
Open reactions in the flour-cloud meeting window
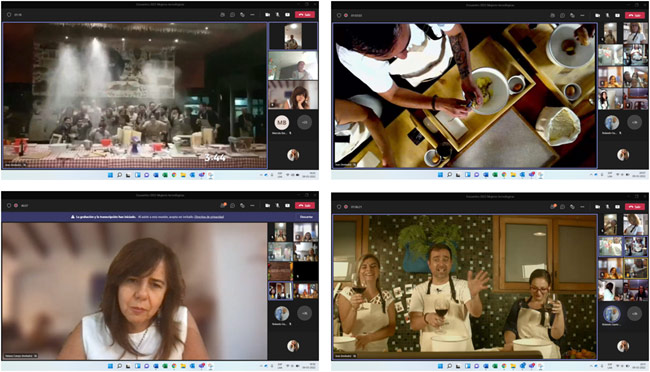tap(243, 15)
